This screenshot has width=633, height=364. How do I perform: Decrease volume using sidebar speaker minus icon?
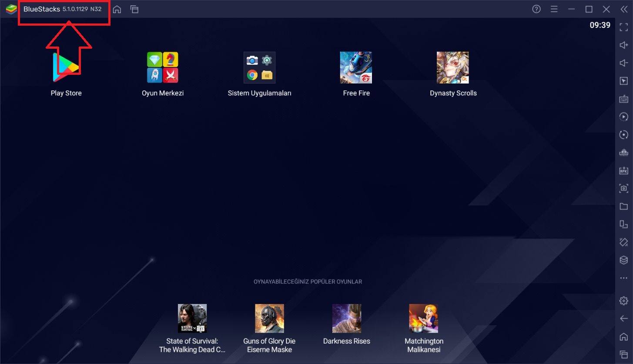tap(624, 63)
